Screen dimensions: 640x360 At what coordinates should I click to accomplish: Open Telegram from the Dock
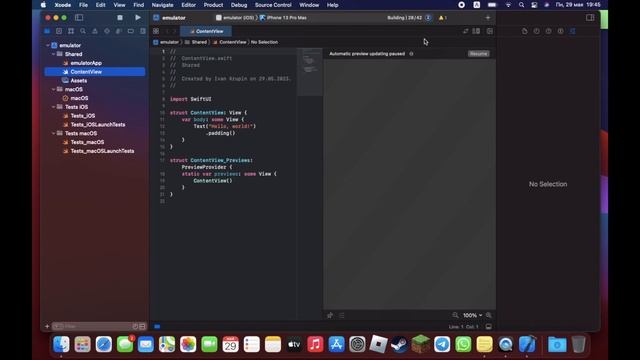(442, 344)
